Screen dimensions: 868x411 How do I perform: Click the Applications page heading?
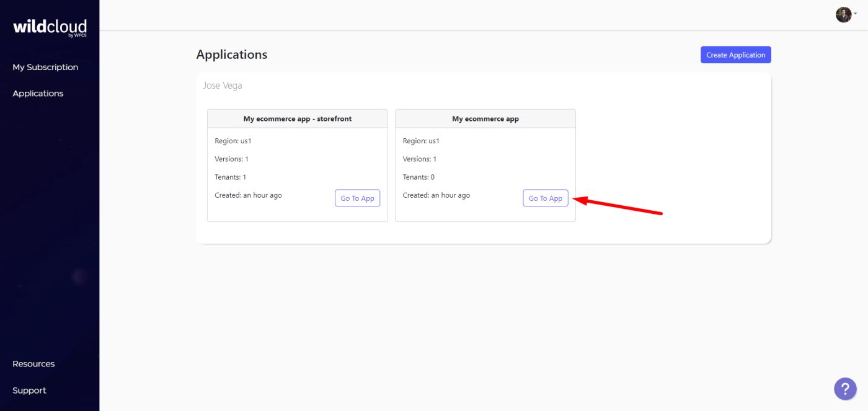(232, 55)
